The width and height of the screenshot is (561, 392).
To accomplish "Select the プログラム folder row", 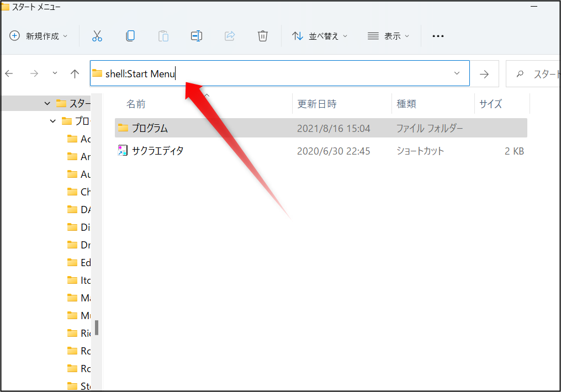I will click(x=321, y=128).
